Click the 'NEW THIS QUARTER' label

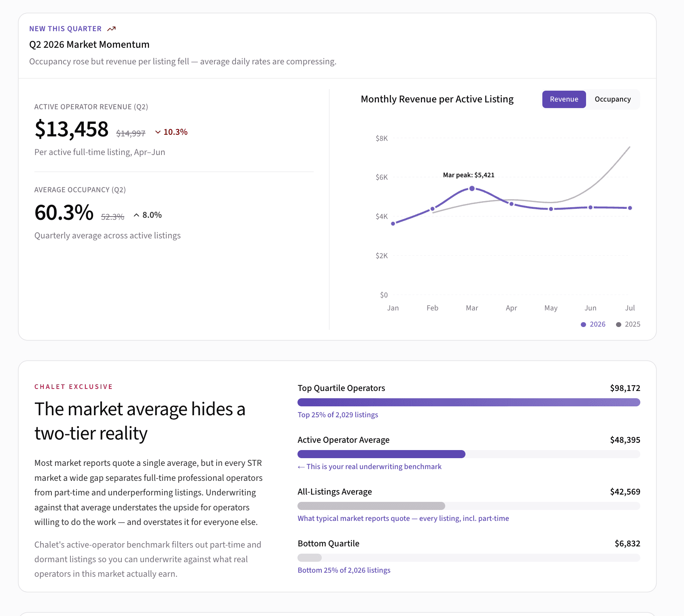click(66, 29)
